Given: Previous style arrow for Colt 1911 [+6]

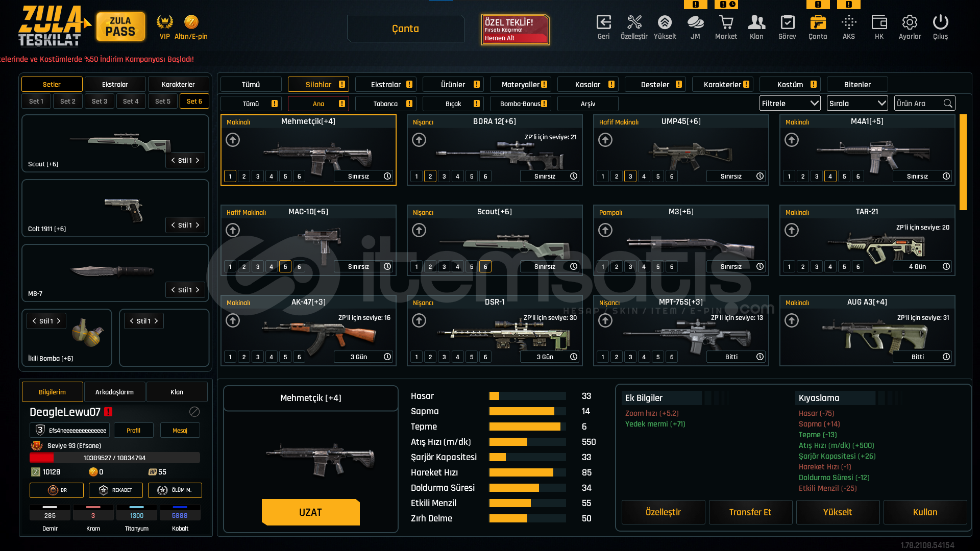Looking at the screenshot, I should pos(173,225).
